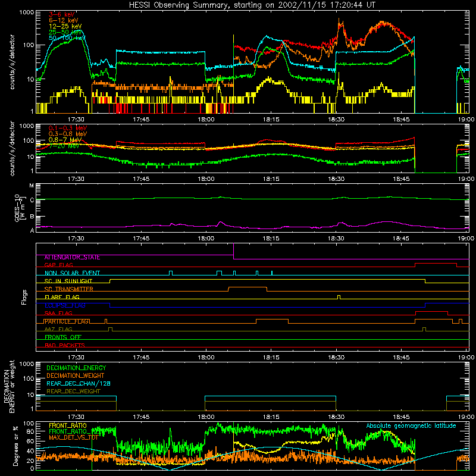Click the attenuator state step near 18:06
476x476 pixels.
click(233, 251)
